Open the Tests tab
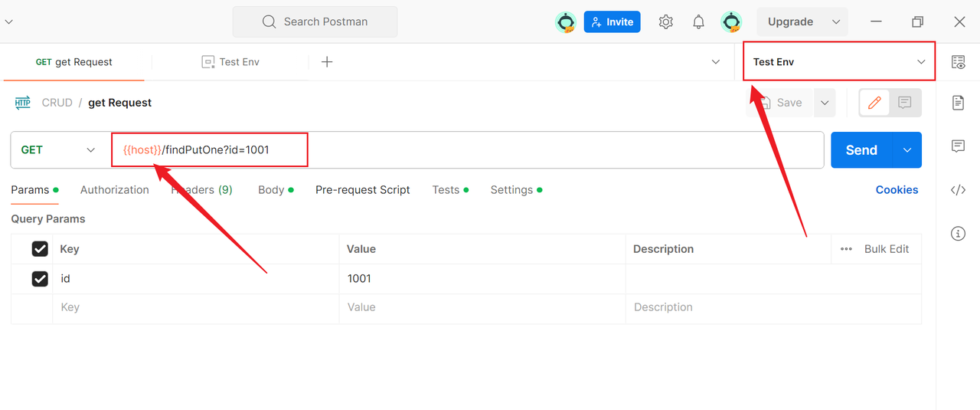This screenshot has width=980, height=410. 450,190
